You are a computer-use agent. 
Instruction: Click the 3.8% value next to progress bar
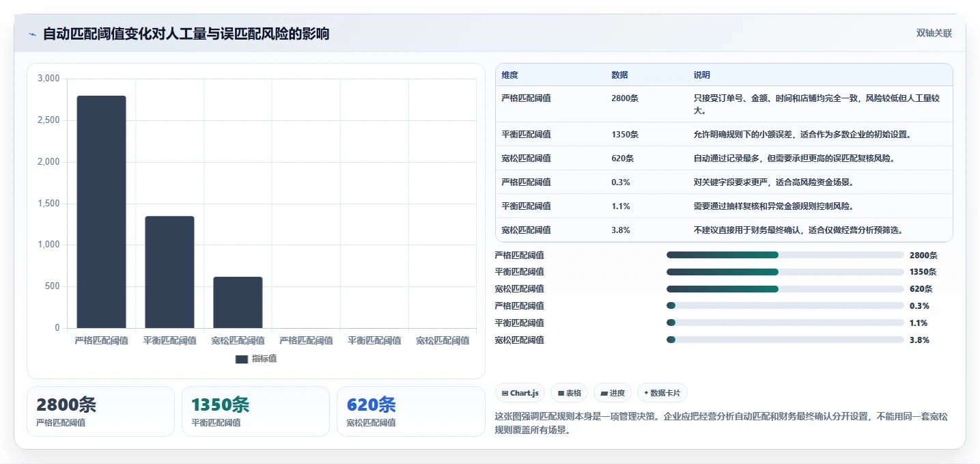pos(919,340)
